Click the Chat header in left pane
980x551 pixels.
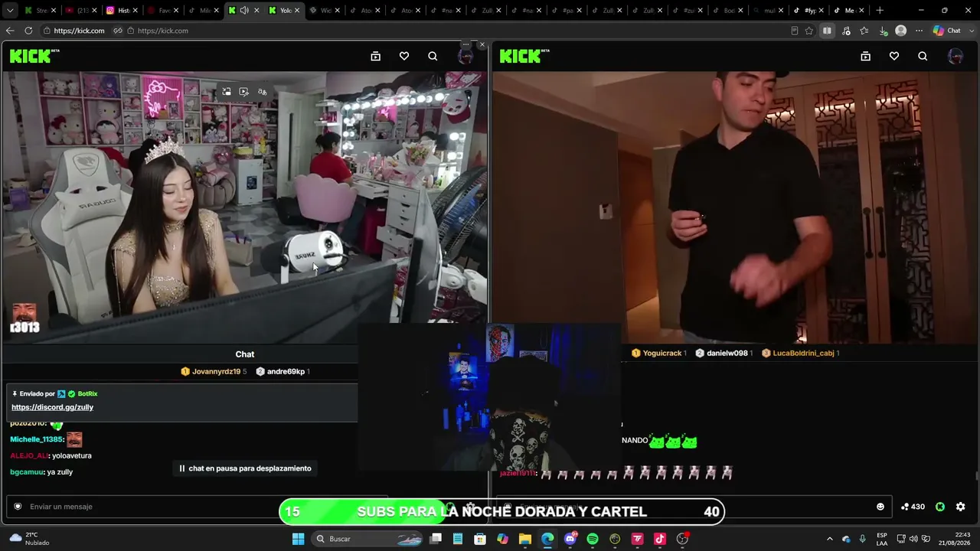click(245, 354)
